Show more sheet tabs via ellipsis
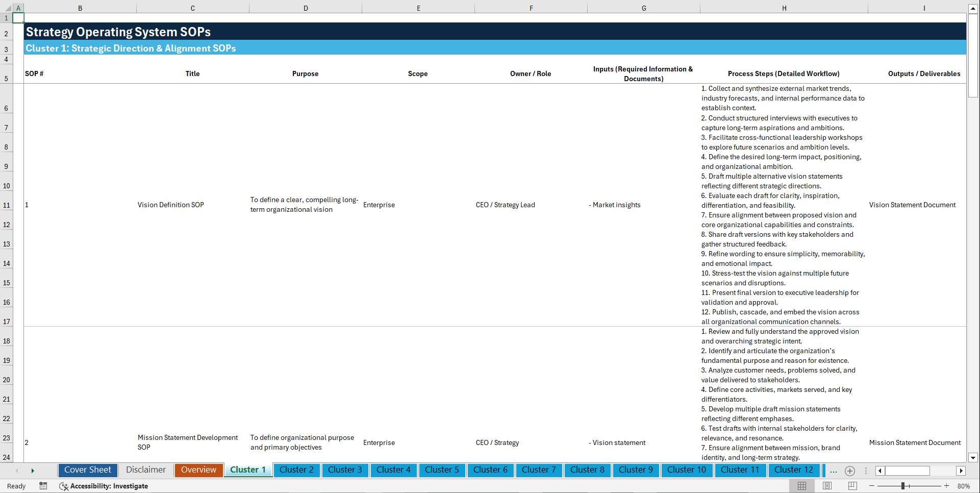The height and width of the screenshot is (493, 980). coord(834,471)
